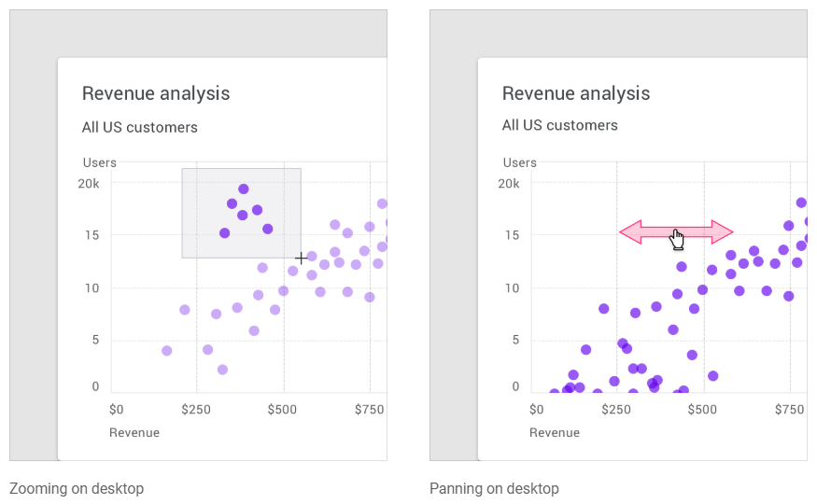Click the lowest data point in zooming chart
817x504 pixels.
223,370
